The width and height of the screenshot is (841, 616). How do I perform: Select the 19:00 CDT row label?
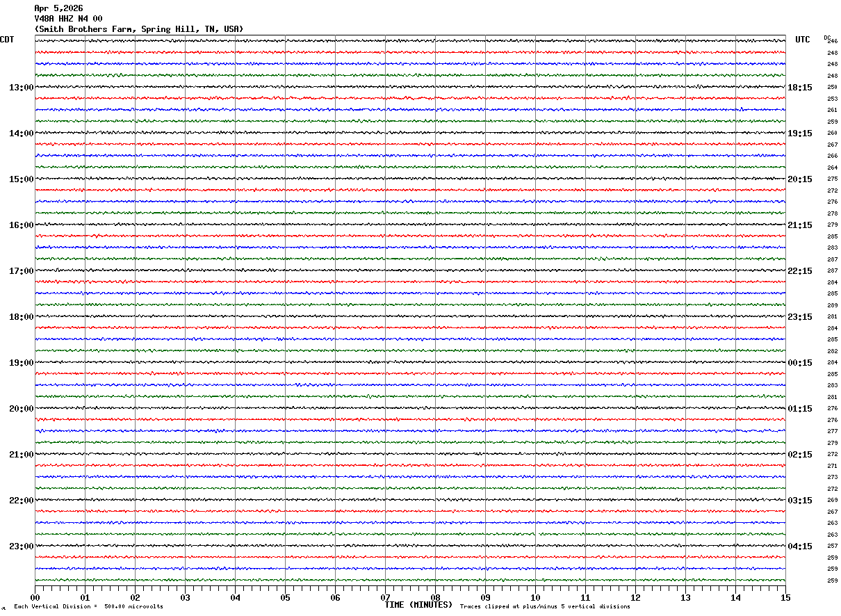point(22,363)
